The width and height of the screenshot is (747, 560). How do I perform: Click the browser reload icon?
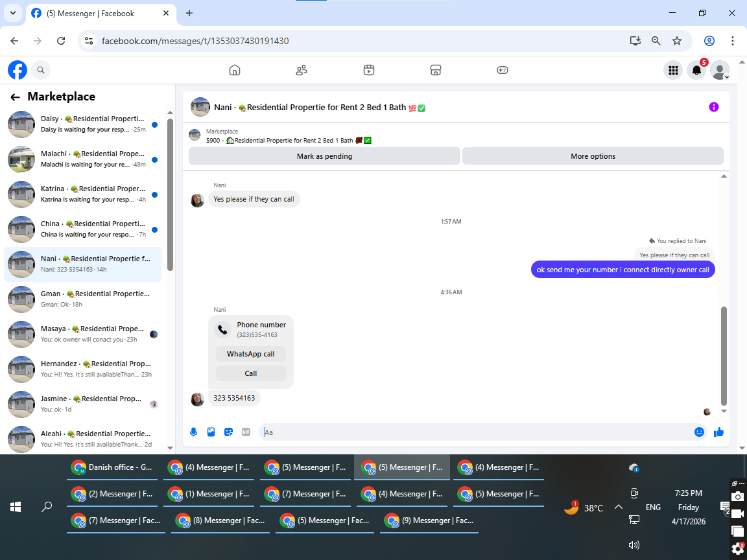pos(61,41)
